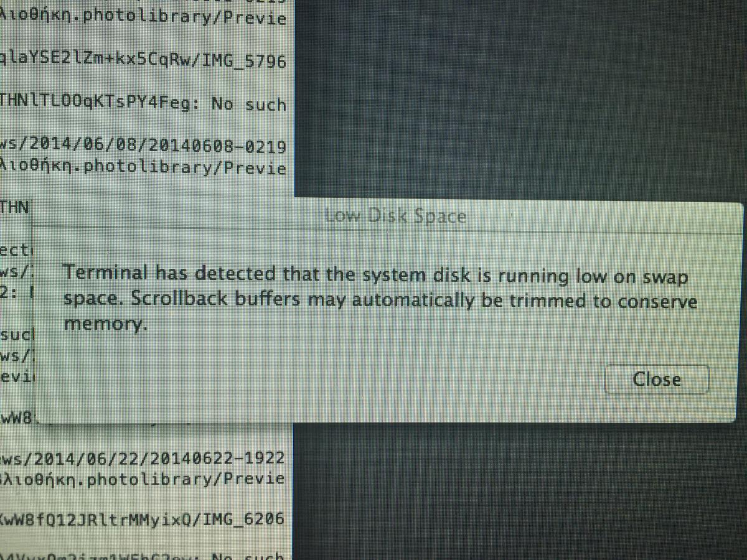Click the dark desktop background below the alert
The image size is (747, 560).
(x=517, y=492)
